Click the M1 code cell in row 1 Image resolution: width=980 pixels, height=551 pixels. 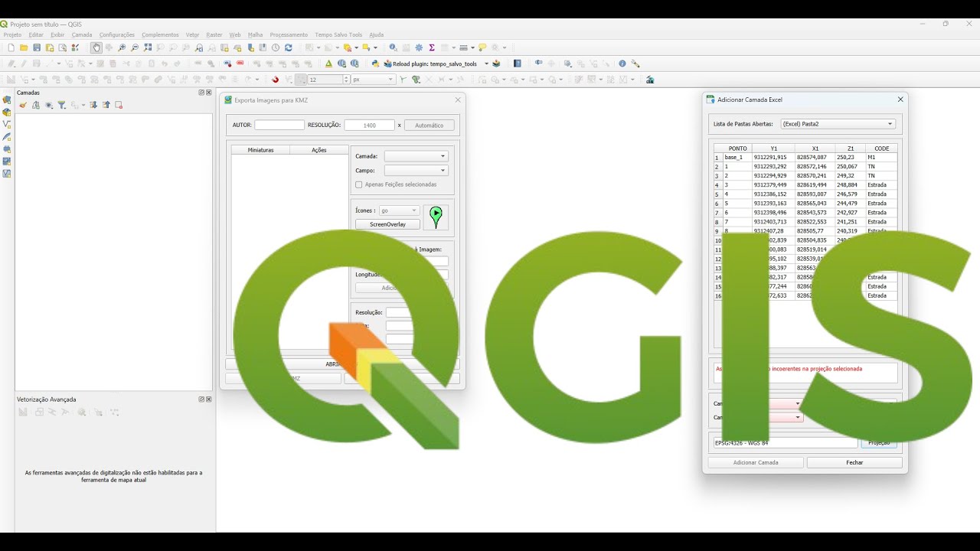(881, 157)
